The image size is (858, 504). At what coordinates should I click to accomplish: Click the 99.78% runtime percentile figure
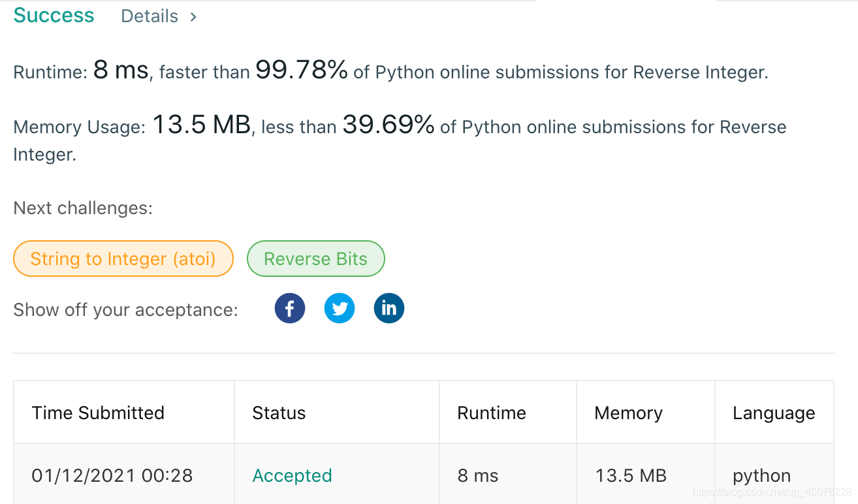pyautogui.click(x=301, y=69)
